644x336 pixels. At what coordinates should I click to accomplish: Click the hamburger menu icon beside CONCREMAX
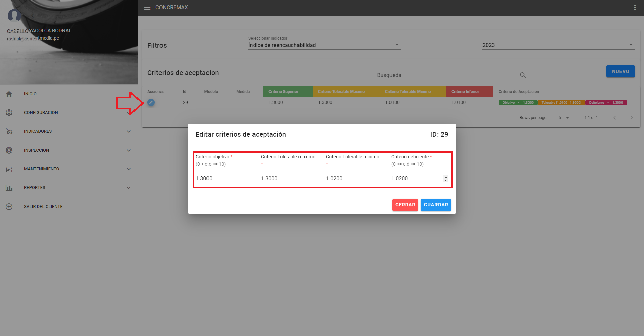(147, 8)
